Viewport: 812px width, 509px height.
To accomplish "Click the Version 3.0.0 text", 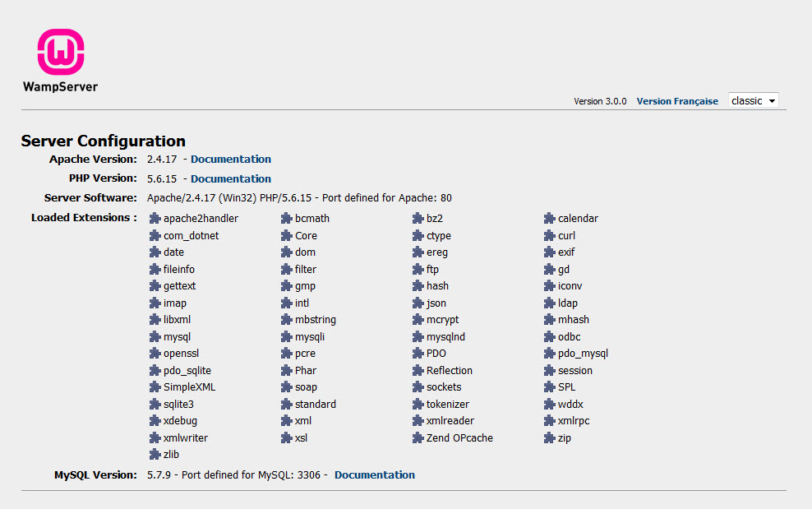I will tap(600, 101).
